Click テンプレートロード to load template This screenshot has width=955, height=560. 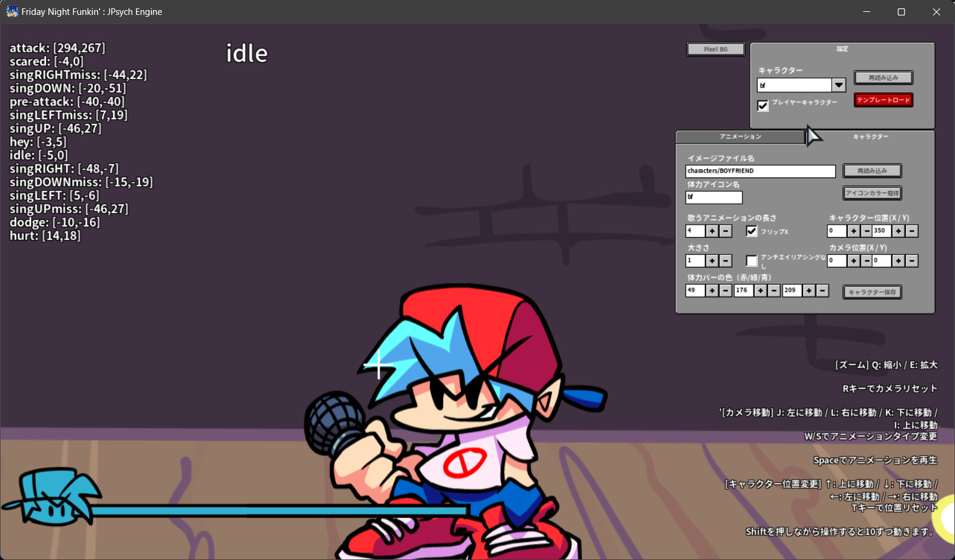click(x=883, y=100)
